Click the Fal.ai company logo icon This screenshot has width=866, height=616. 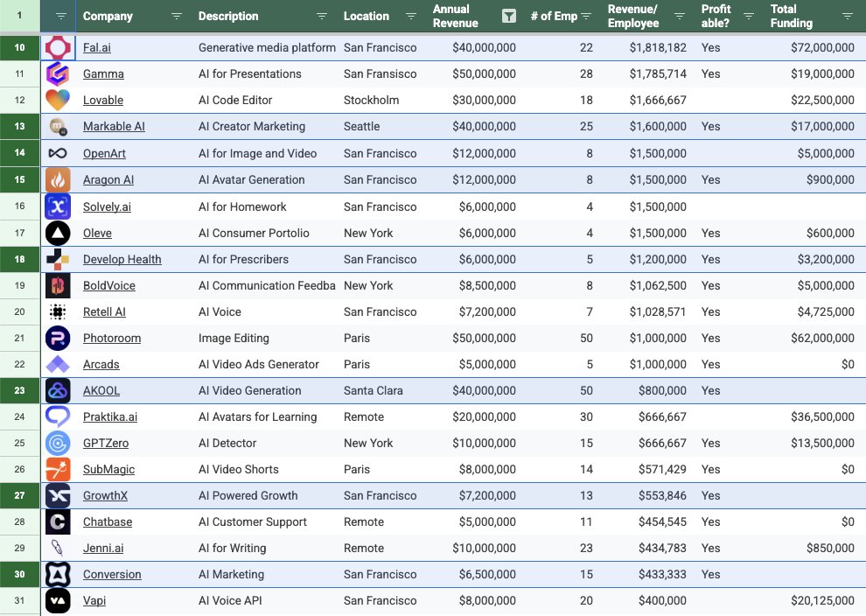pos(58,47)
